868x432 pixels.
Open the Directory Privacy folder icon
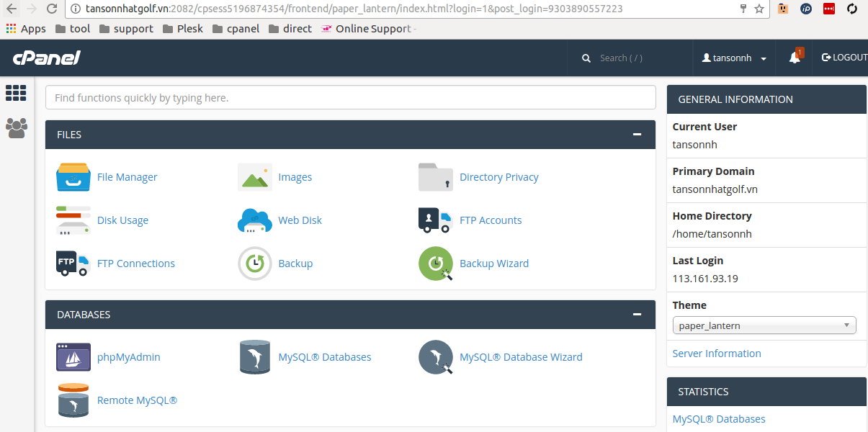point(436,177)
